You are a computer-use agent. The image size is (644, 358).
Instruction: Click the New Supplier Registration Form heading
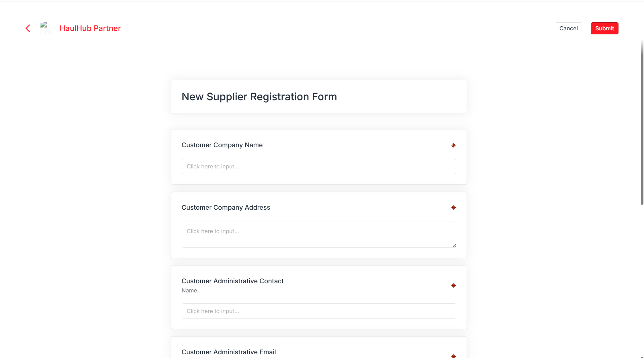[x=259, y=97]
